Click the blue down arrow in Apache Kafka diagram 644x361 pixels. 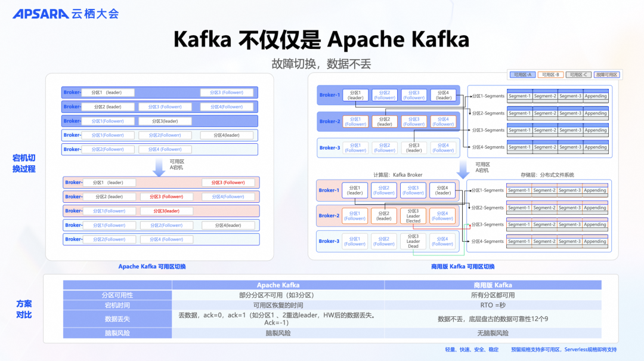click(x=159, y=167)
